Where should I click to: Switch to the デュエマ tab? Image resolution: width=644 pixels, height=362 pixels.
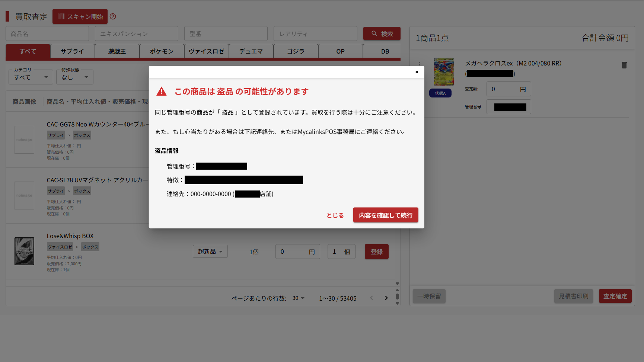251,51
